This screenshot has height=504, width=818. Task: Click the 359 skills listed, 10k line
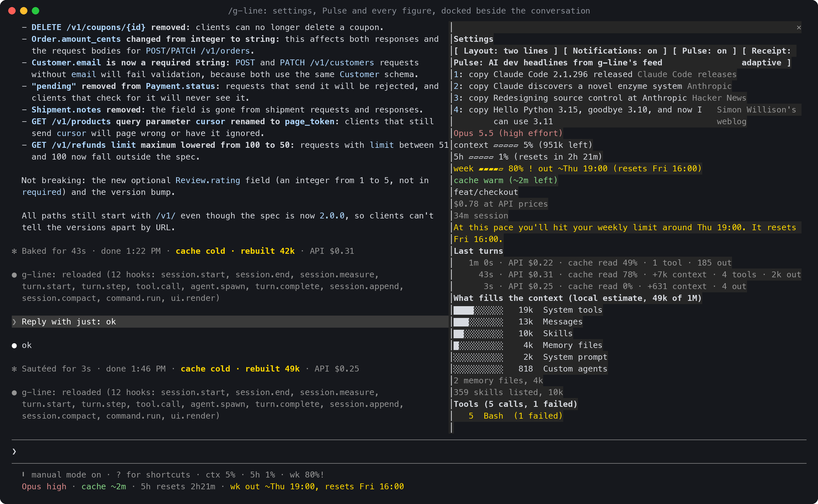click(508, 392)
